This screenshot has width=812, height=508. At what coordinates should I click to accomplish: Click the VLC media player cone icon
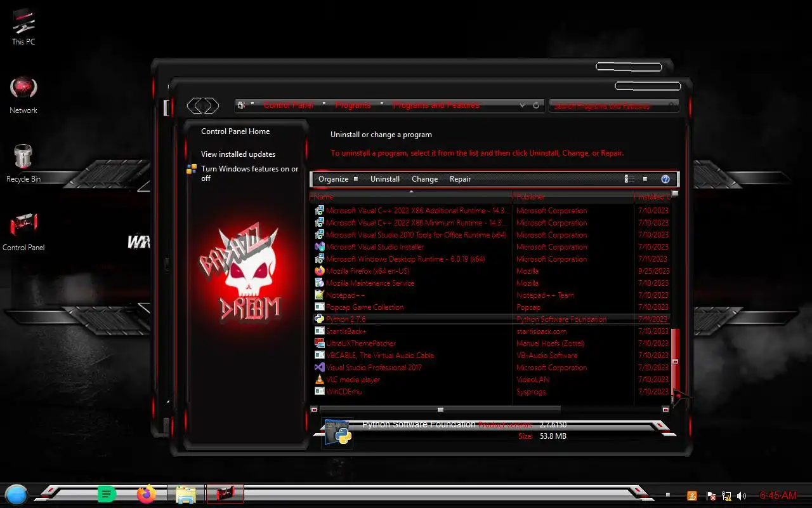pyautogui.click(x=320, y=380)
